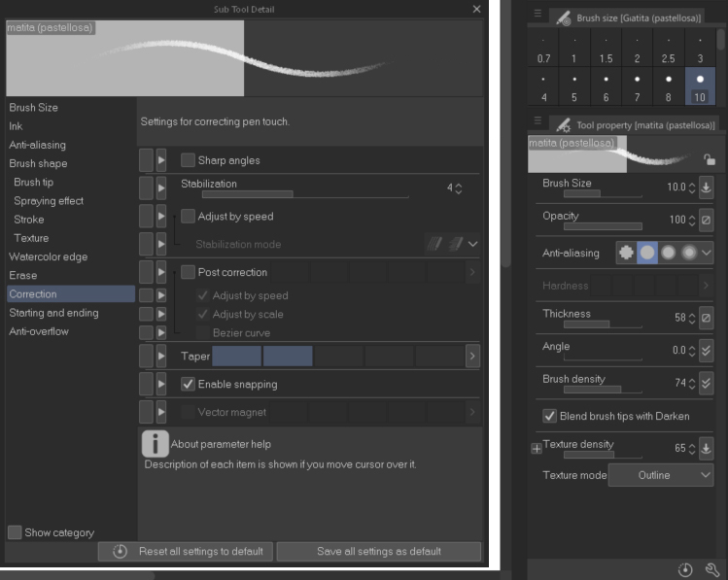Open the Opacity dynamics settings icon
The width and height of the screenshot is (728, 580).
pyautogui.click(x=707, y=221)
